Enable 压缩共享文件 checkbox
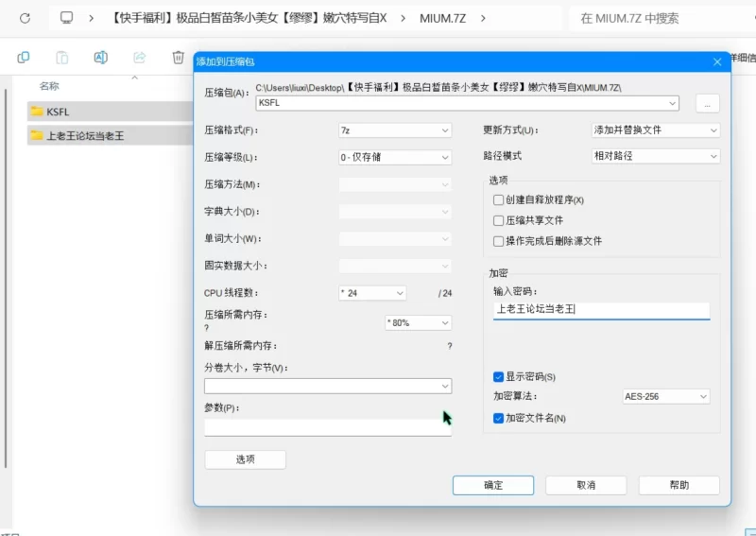Image resolution: width=756 pixels, height=536 pixels. pos(499,220)
